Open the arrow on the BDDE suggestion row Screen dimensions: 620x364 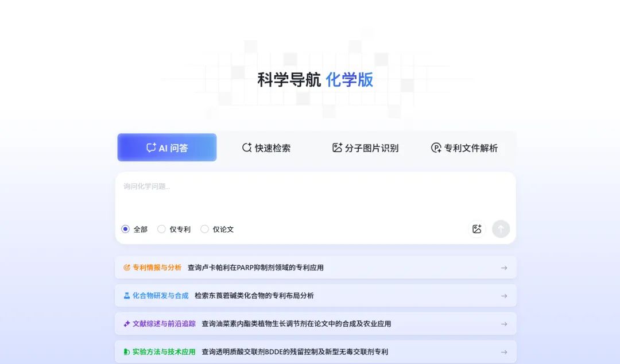[x=504, y=351]
